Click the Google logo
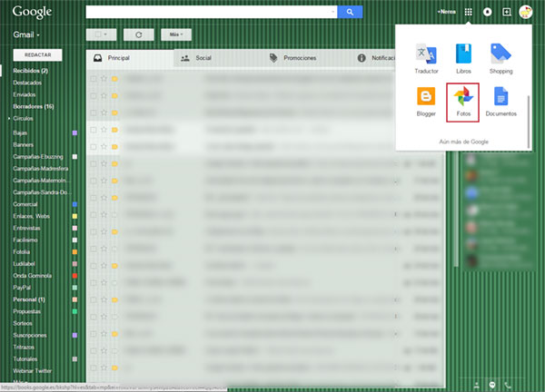This screenshot has height=392, width=545. pyautogui.click(x=32, y=12)
